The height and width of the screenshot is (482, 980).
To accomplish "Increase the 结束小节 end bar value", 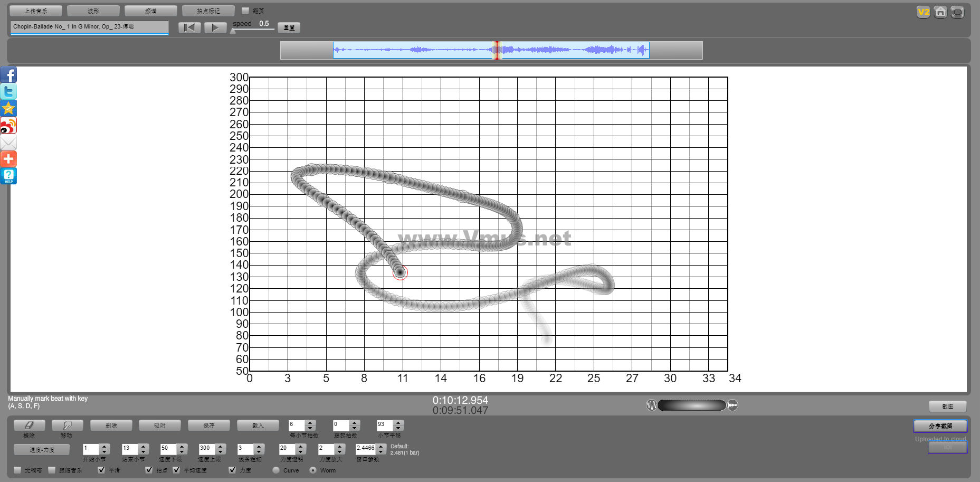I will point(144,447).
